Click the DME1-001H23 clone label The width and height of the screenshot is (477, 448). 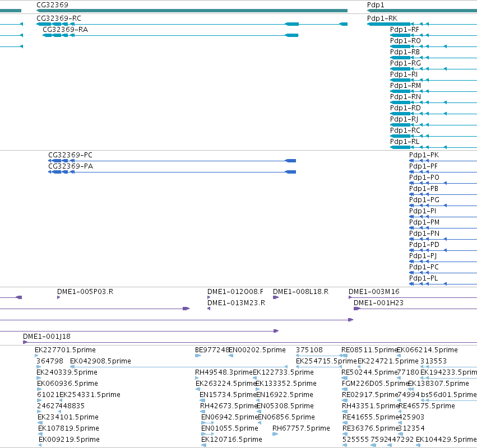(x=378, y=303)
